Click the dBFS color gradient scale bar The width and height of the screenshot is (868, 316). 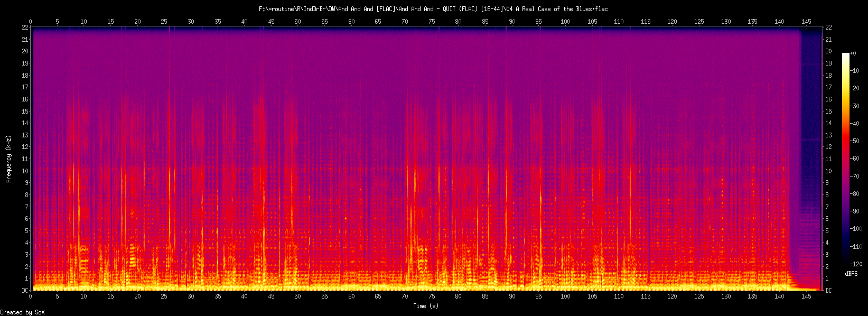point(846,159)
